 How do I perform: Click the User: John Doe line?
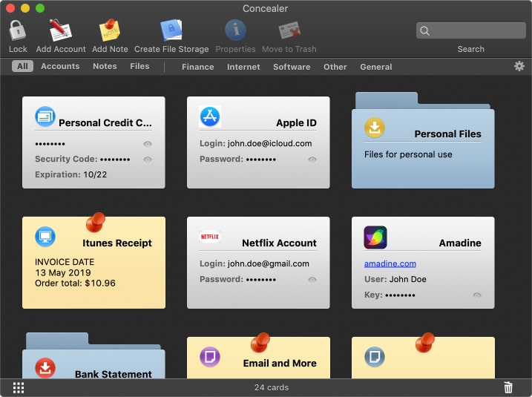pos(395,279)
